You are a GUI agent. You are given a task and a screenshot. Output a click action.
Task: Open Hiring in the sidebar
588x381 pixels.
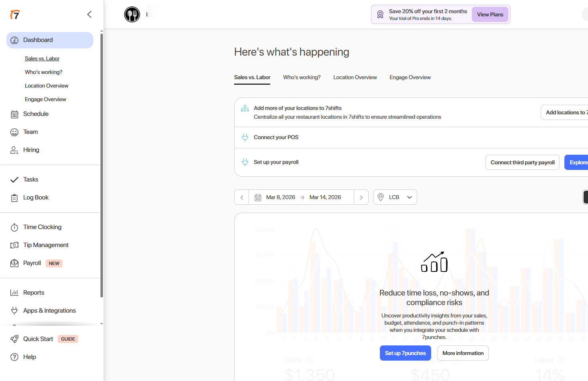(x=31, y=150)
